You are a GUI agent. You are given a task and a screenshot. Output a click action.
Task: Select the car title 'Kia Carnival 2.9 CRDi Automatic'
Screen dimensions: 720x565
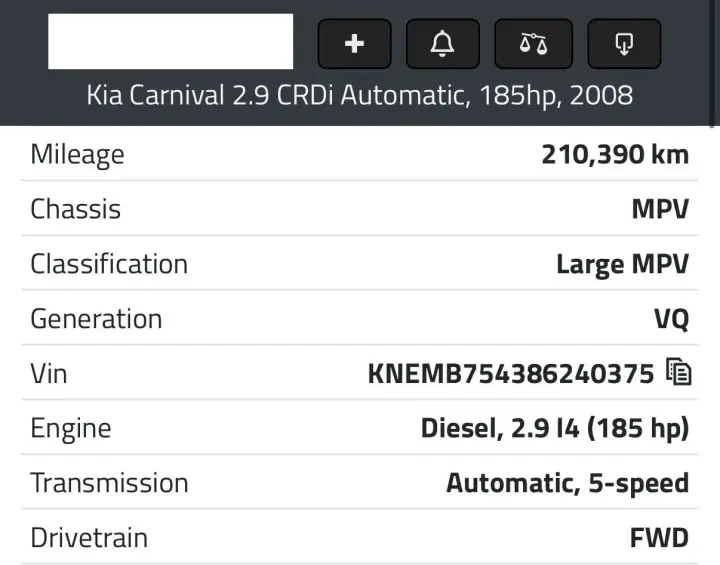[x=279, y=96]
